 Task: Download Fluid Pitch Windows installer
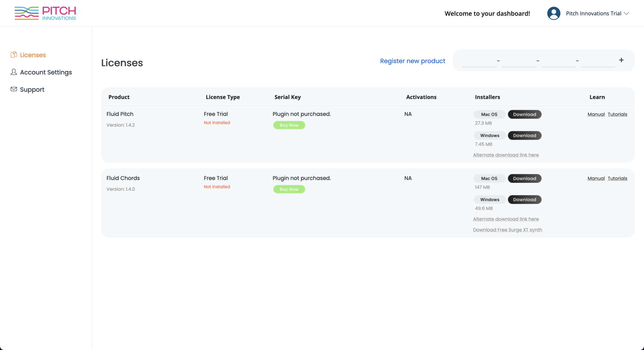(x=525, y=135)
